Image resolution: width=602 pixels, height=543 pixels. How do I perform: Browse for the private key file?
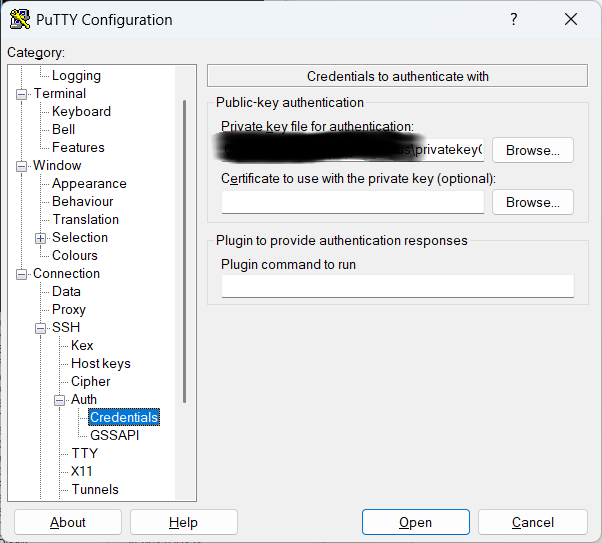click(x=533, y=150)
